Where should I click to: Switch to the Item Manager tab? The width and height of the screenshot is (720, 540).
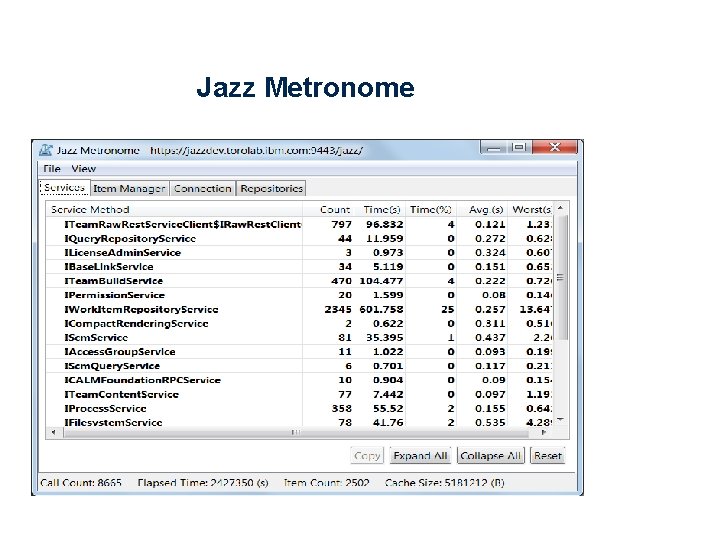pyautogui.click(x=129, y=188)
